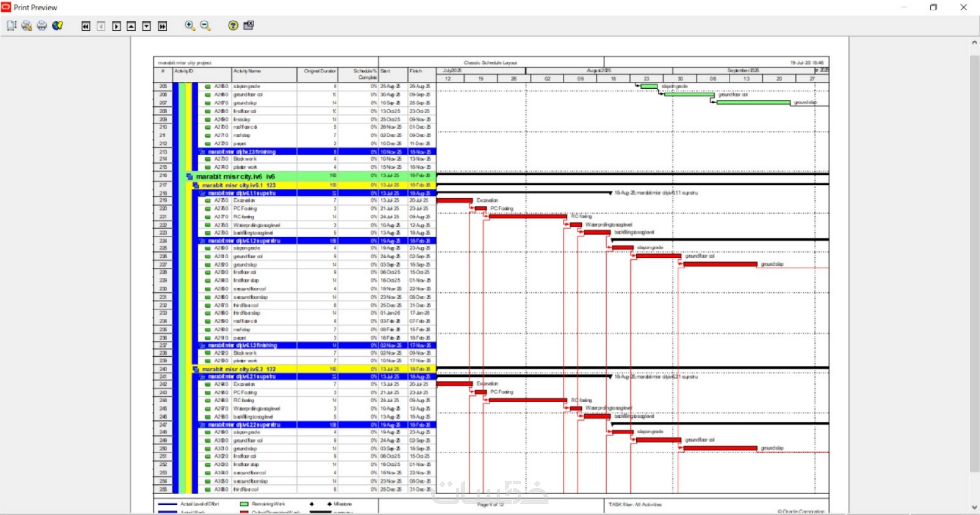This screenshot has height=515, width=980.
Task: Open the Print Setup icon
Action: click(27, 26)
